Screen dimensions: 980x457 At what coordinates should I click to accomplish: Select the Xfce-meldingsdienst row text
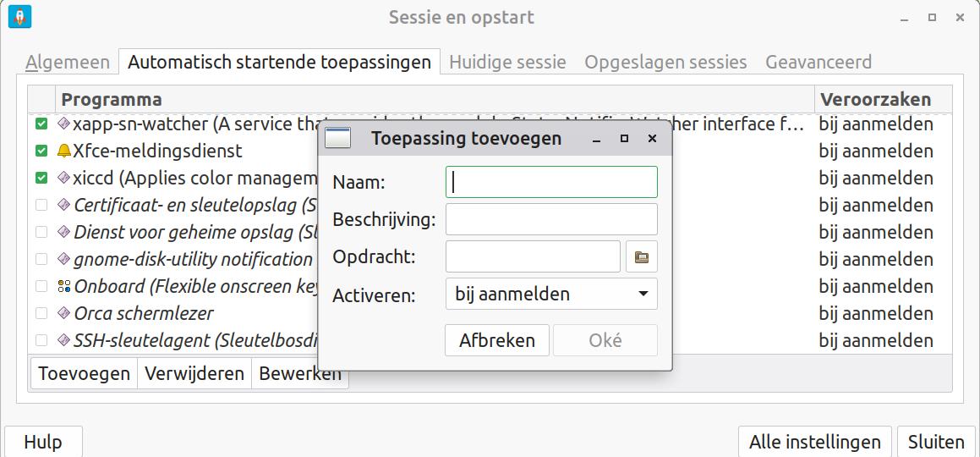coord(157,151)
